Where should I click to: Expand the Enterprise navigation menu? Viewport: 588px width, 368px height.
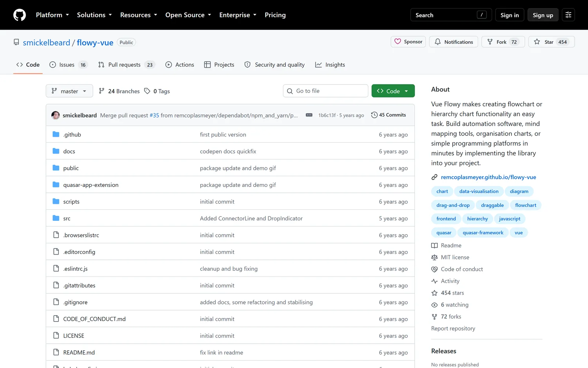[238, 15]
